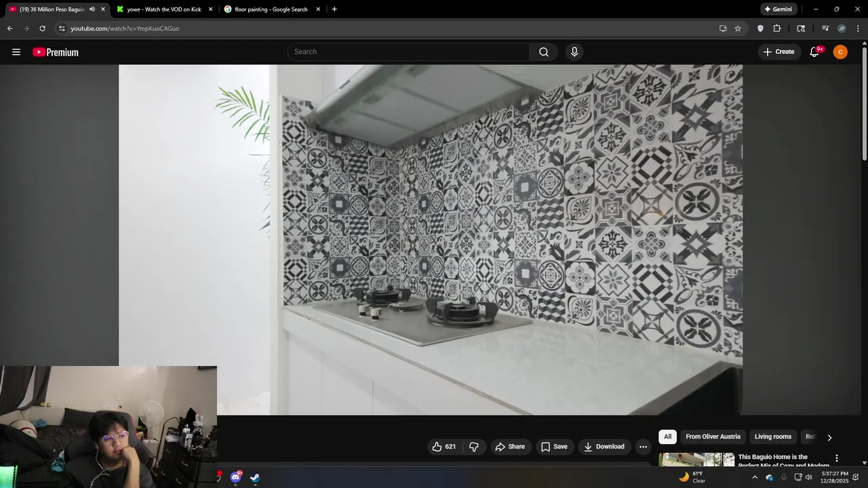
Task: Select the Living rooms chip
Action: point(773,437)
